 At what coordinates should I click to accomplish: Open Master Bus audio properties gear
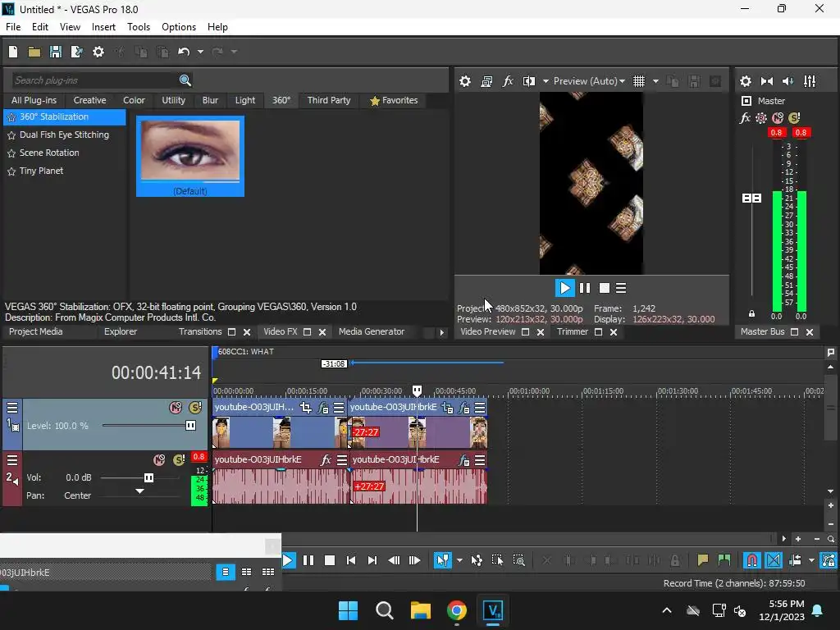(745, 81)
